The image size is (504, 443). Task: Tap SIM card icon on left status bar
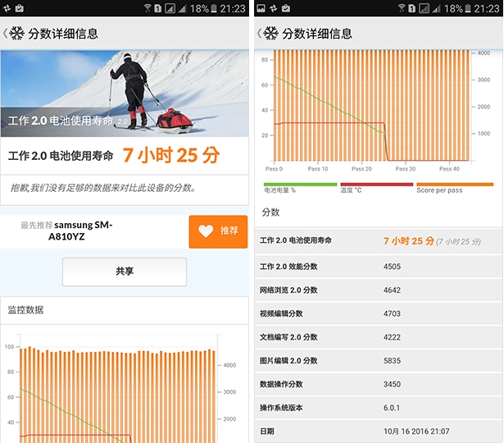point(158,8)
